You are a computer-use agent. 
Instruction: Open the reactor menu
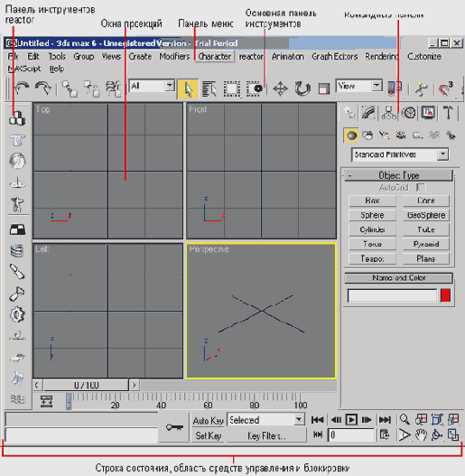pyautogui.click(x=251, y=57)
